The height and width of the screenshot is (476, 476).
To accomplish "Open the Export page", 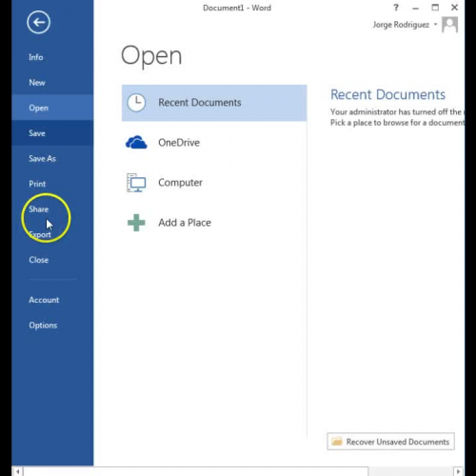I will (52, 234).
